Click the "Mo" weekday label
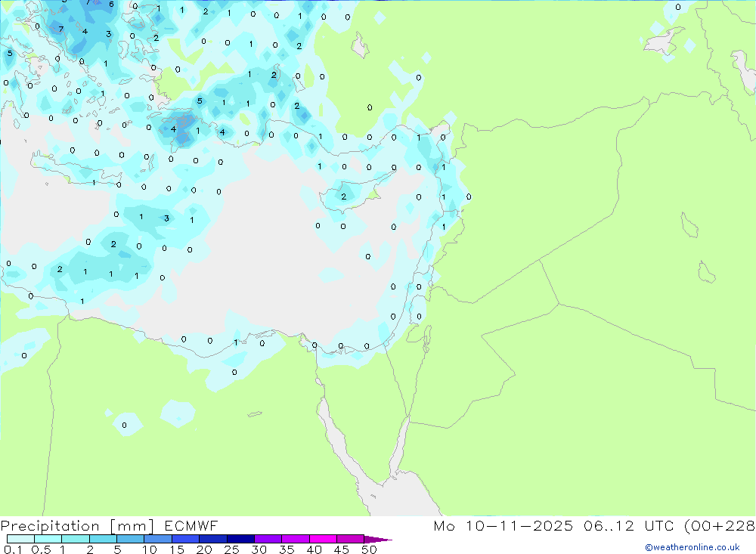Screen dimensions: 756x554 (x=444, y=525)
